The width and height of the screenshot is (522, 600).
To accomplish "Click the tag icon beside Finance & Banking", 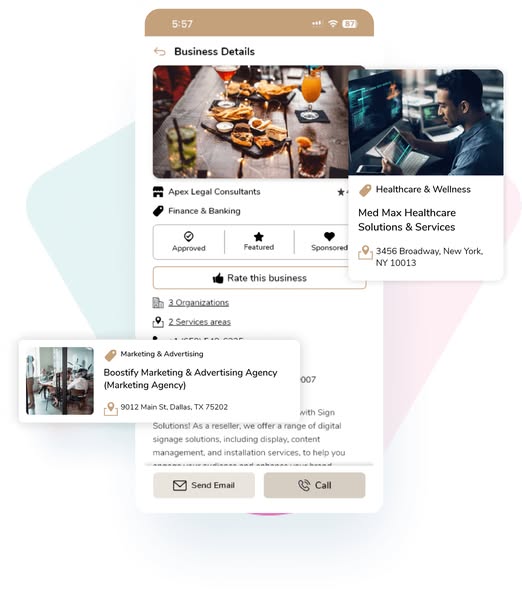I will [158, 211].
